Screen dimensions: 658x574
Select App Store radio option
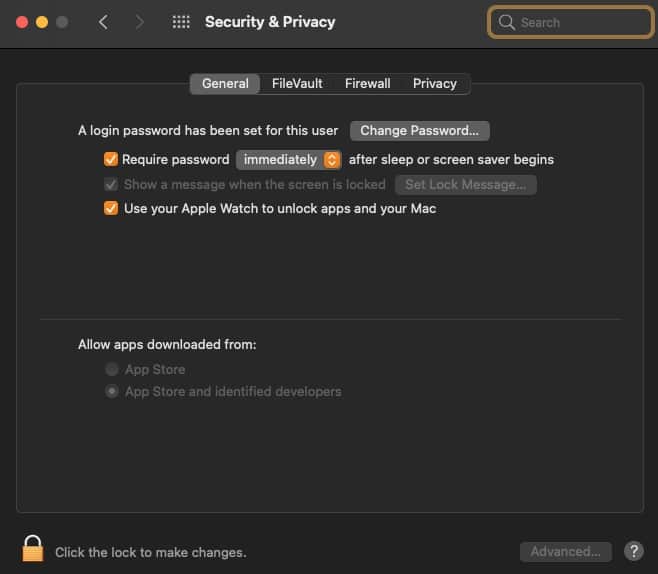112,369
